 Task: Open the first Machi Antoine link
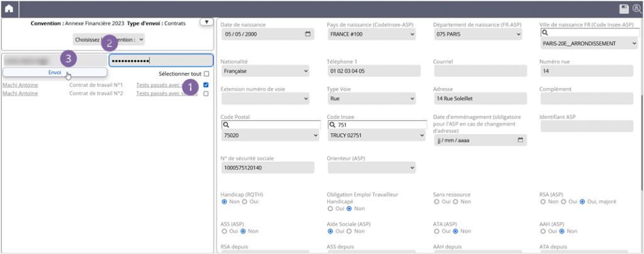[20, 84]
